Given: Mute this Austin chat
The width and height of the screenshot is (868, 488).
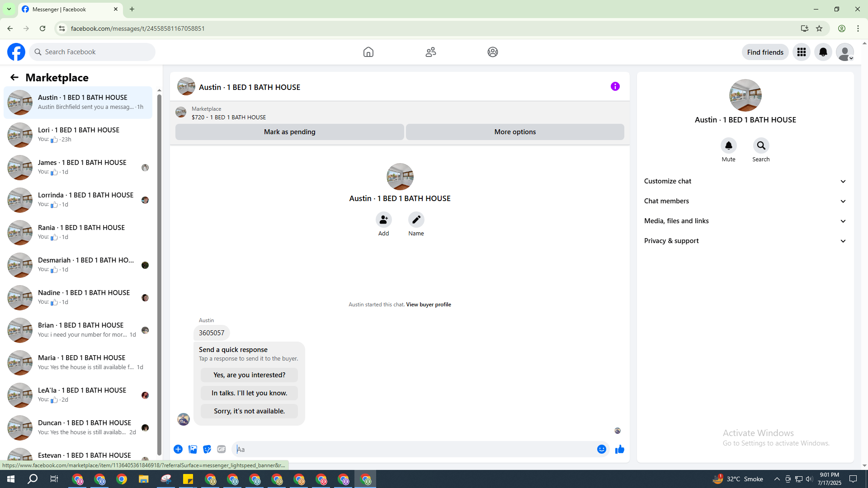Looking at the screenshot, I should pyautogui.click(x=729, y=145).
